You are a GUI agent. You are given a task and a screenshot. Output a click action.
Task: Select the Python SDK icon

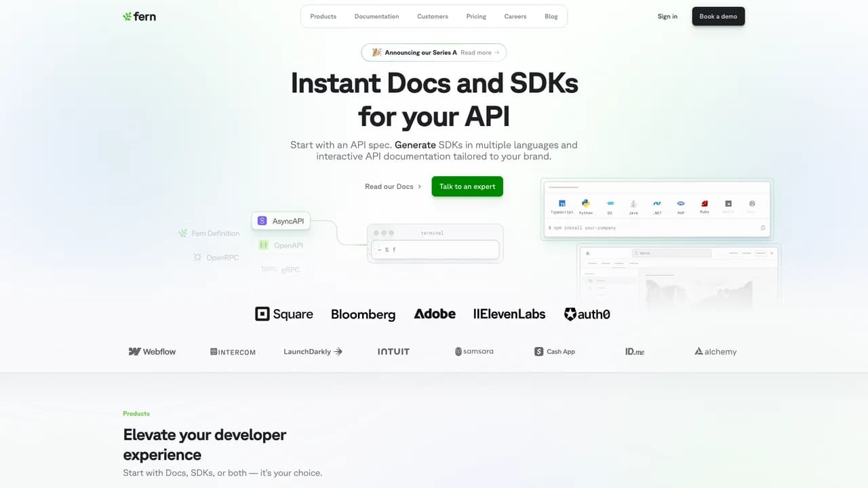pos(585,203)
